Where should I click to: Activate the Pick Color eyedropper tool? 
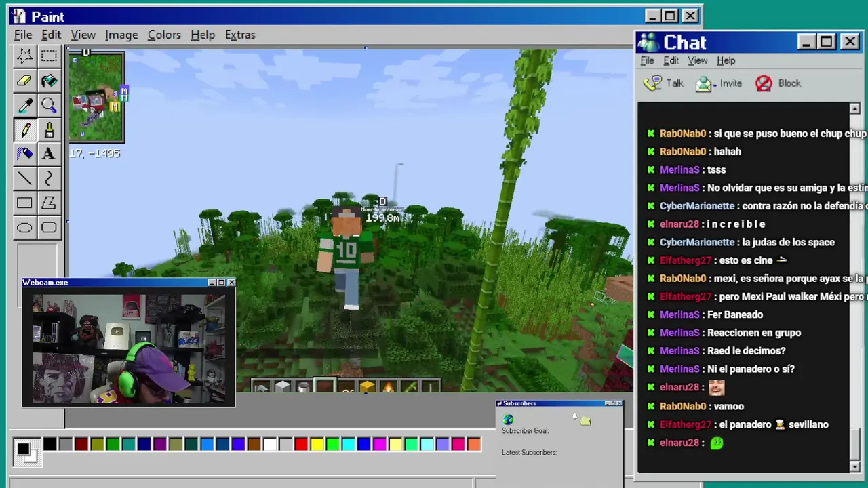click(x=24, y=105)
